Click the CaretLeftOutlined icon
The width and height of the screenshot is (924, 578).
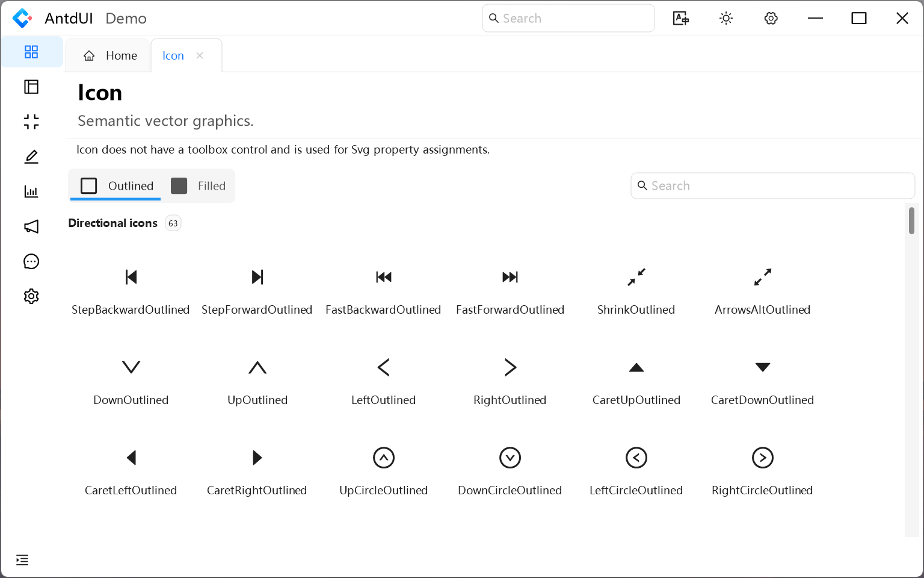pos(131,458)
